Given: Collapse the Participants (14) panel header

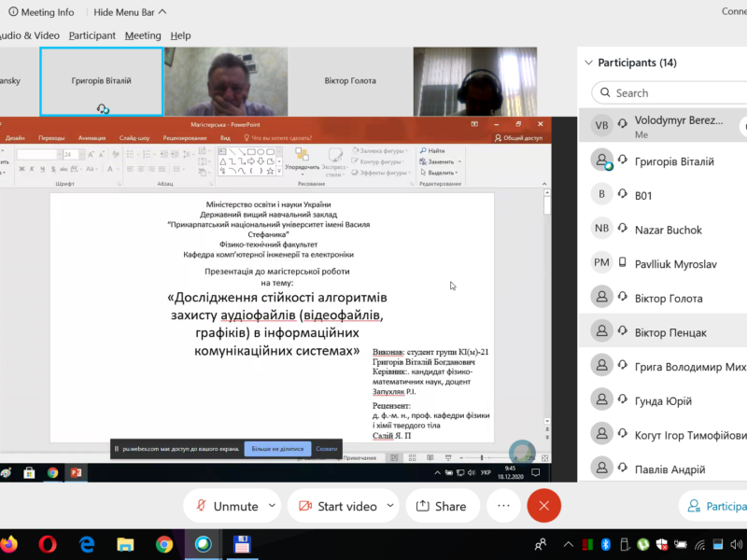Looking at the screenshot, I should 588,63.
